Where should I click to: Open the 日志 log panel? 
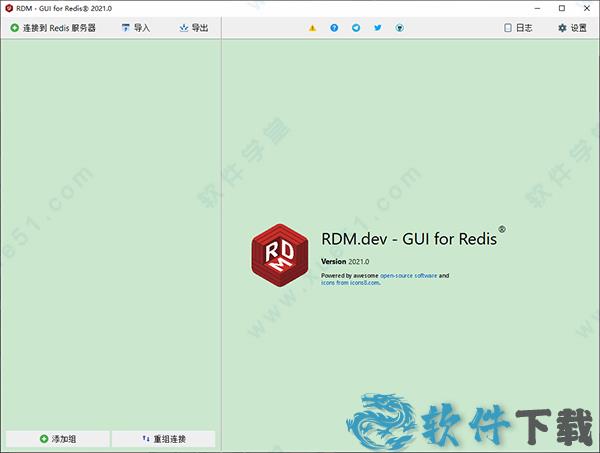[x=518, y=28]
